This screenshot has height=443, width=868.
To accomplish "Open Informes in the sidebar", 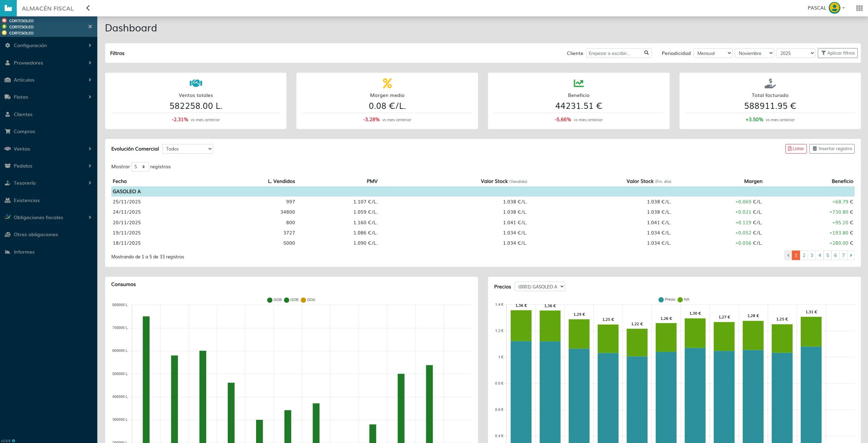I will point(48,252).
